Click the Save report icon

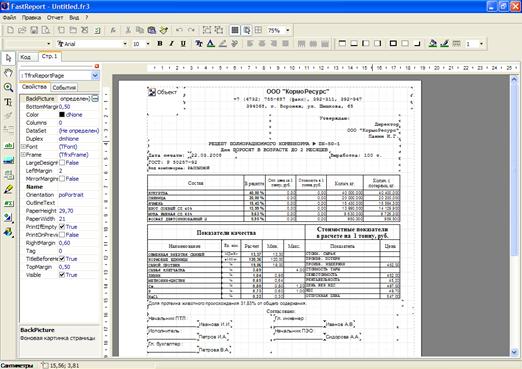[34, 30]
